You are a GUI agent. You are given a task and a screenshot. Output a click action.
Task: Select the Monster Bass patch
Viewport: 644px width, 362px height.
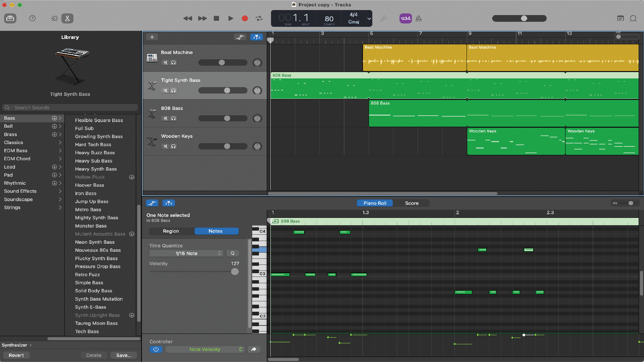[x=91, y=226]
